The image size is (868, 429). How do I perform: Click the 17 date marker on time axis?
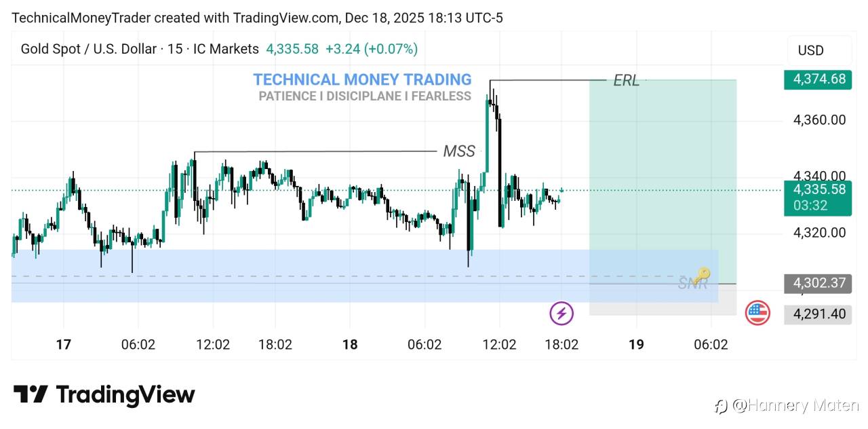point(63,345)
